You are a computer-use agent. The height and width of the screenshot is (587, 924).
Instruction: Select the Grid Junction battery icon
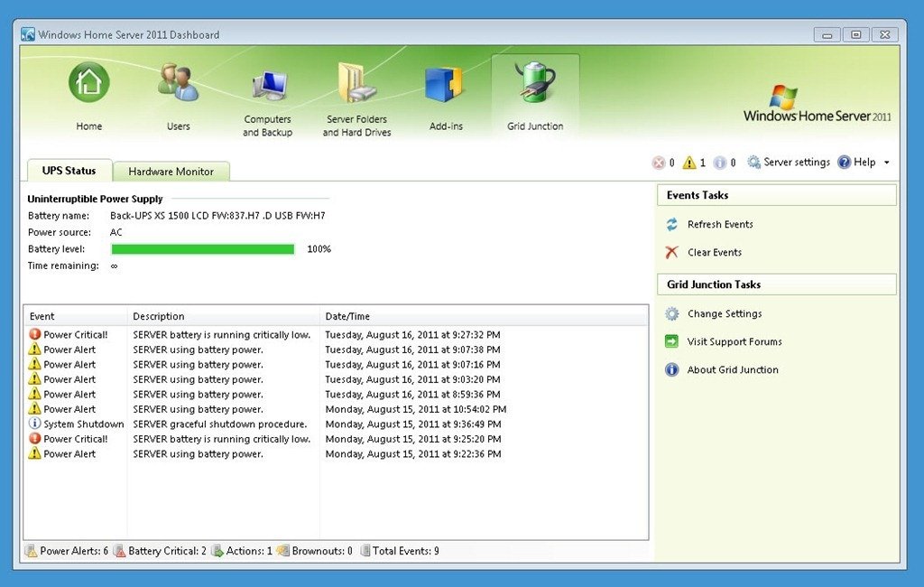point(535,81)
